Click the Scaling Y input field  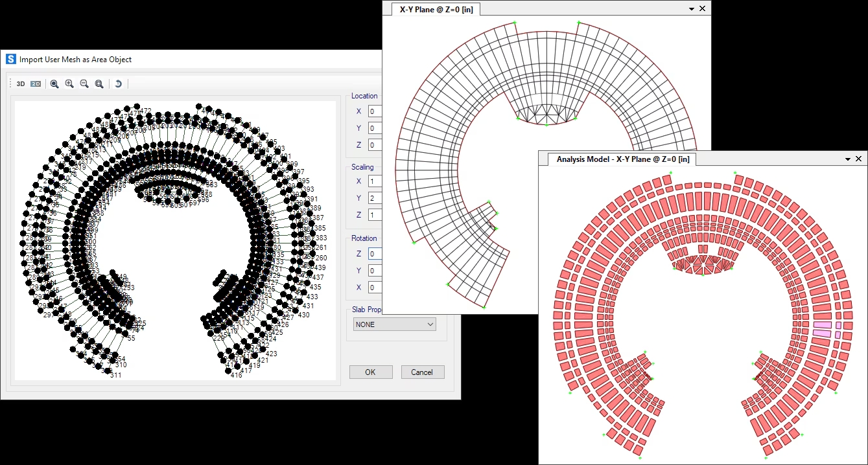(375, 198)
